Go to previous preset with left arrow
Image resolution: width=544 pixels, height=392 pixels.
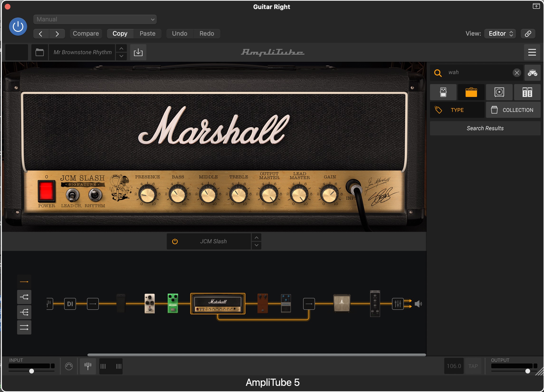click(41, 33)
